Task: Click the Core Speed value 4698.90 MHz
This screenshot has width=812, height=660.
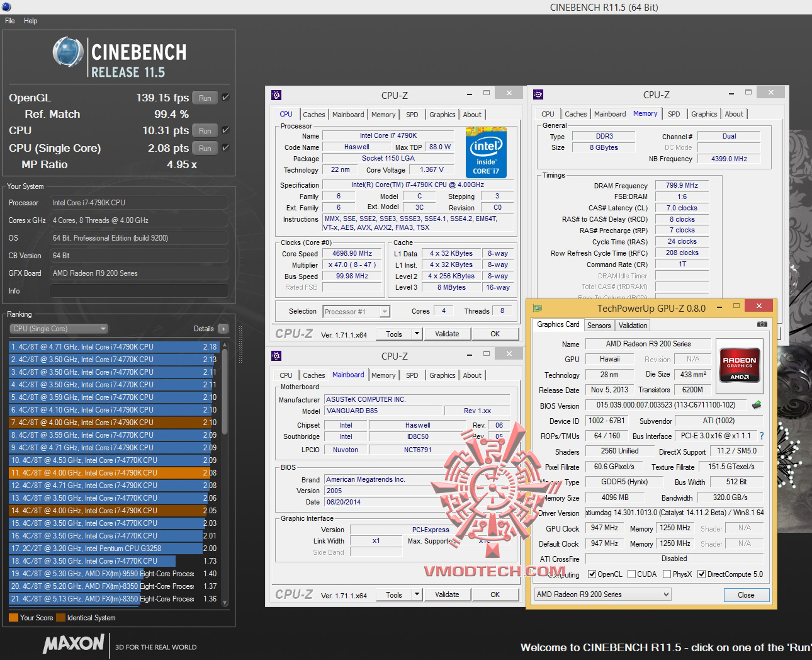Action: point(352,253)
